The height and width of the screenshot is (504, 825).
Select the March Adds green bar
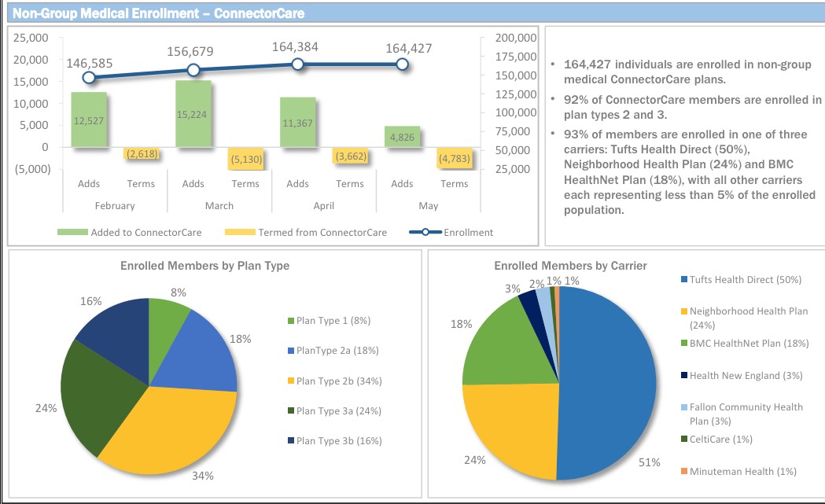tap(193, 113)
